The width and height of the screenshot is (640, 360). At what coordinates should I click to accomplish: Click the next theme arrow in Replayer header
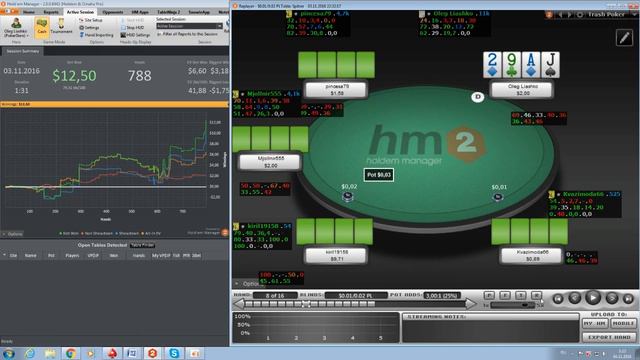569,15
